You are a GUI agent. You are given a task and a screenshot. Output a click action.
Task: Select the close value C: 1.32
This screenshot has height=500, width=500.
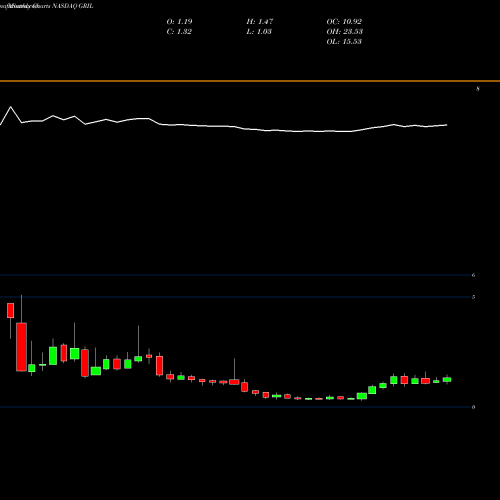179,32
